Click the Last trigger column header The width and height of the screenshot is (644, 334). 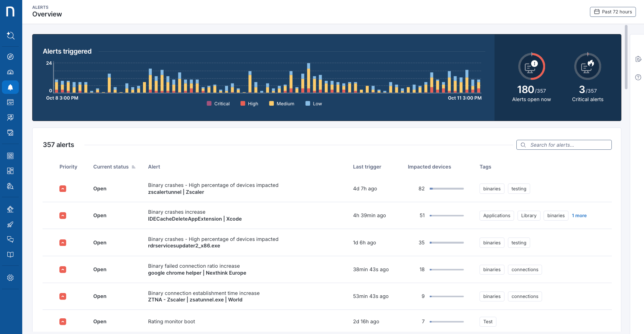[367, 167]
